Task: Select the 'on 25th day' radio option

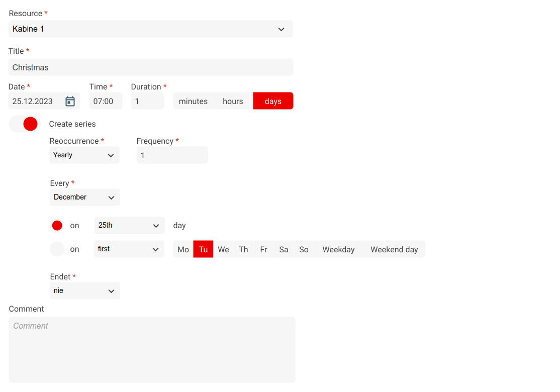Action: tap(57, 226)
